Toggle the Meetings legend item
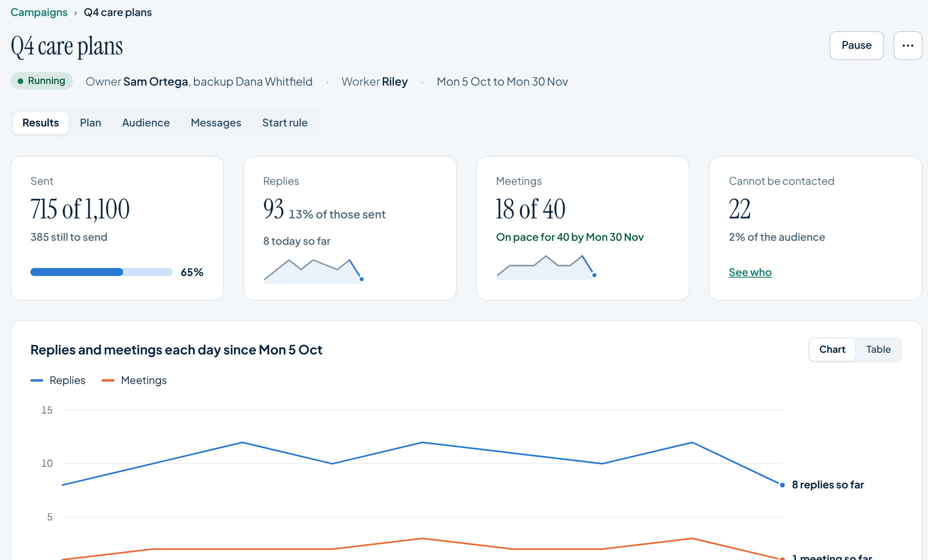 click(134, 380)
